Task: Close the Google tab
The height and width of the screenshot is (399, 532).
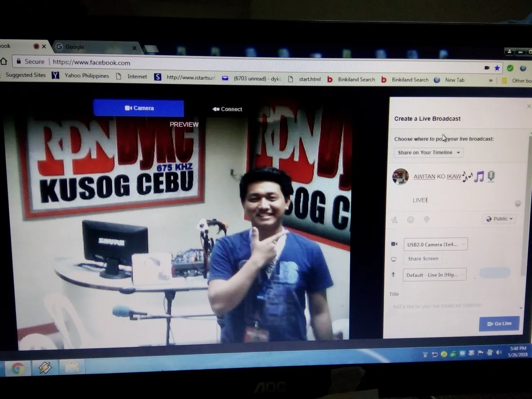Action: click(x=134, y=48)
